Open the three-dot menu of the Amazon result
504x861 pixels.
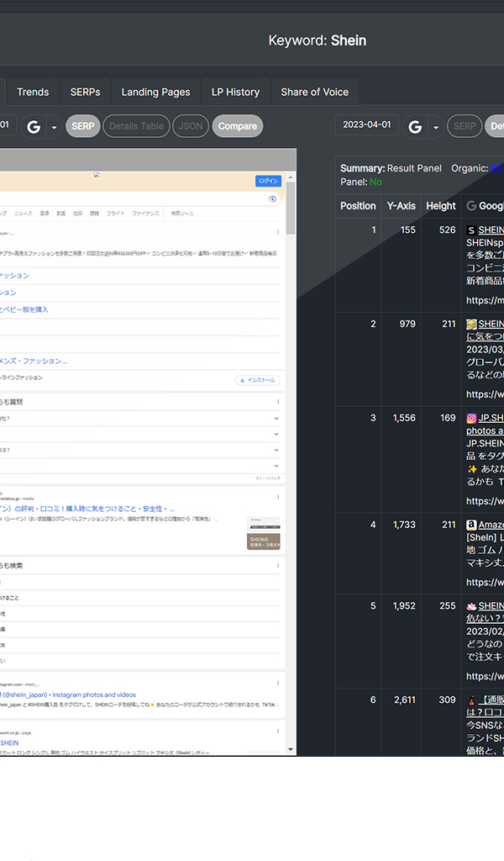pyautogui.click(x=278, y=732)
